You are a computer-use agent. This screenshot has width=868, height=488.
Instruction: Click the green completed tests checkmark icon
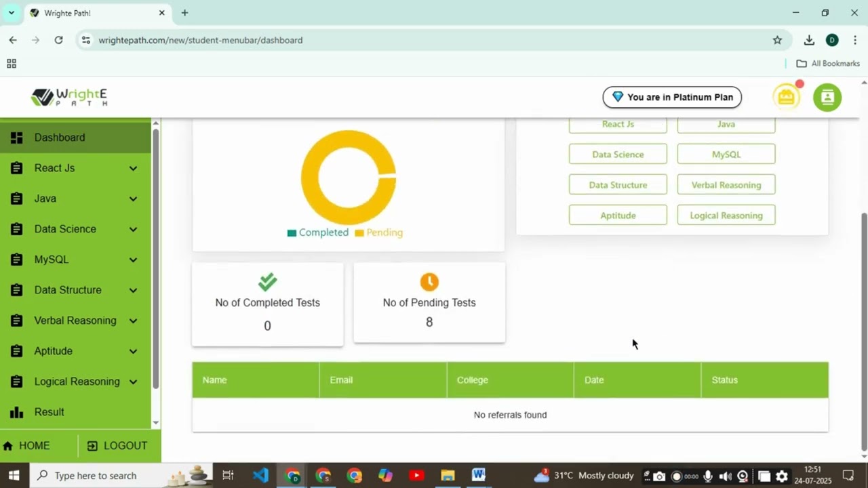[267, 281]
